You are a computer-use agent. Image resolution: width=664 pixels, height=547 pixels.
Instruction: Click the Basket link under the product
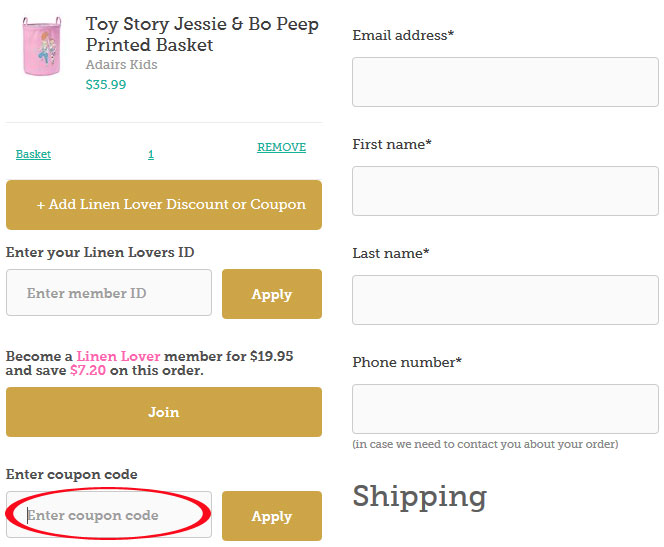pos(33,154)
